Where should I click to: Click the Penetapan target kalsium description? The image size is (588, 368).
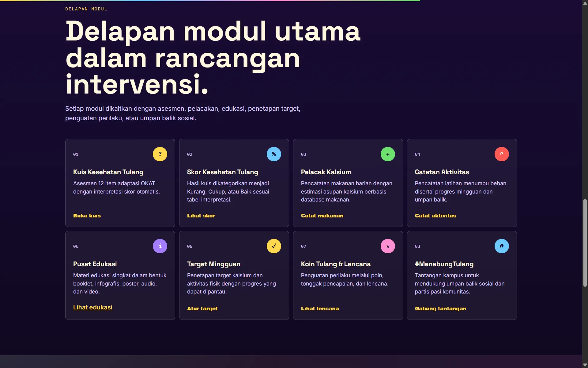pyautogui.click(x=232, y=283)
